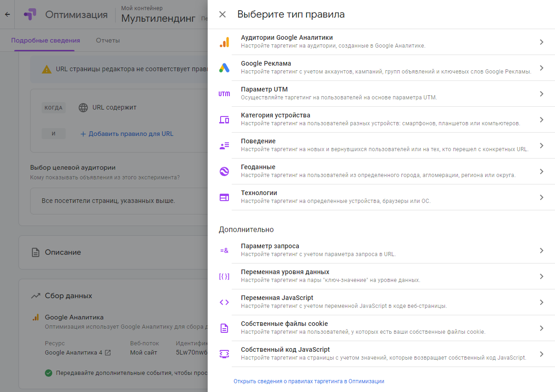Image resolution: width=555 pixels, height=392 pixels.
Task: Click the Поведение behavior icon
Action: coord(224,146)
